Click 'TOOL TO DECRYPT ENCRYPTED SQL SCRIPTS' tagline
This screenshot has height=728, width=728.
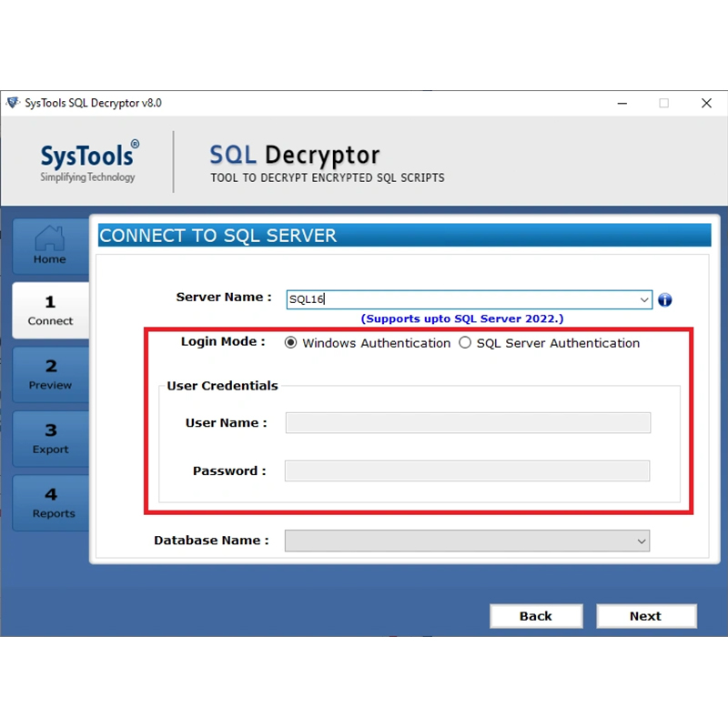328,177
